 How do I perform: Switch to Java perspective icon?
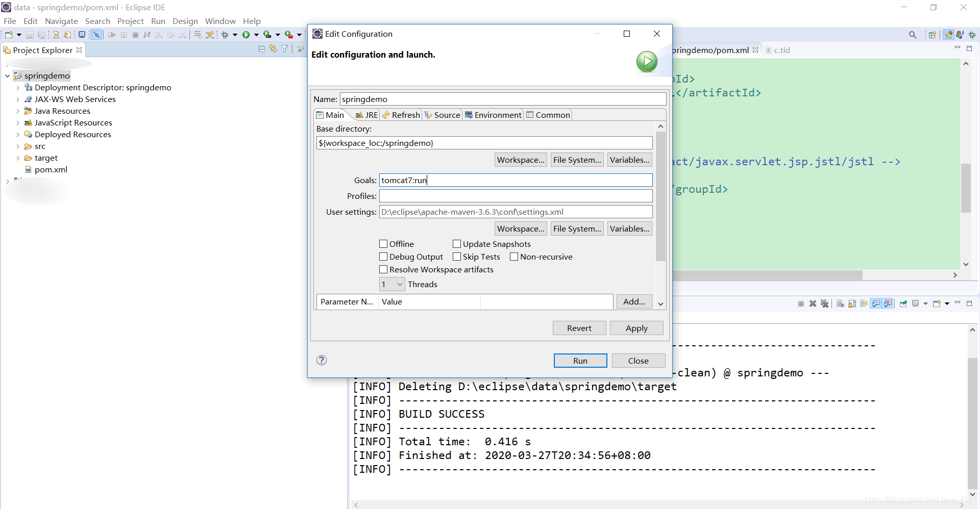pyautogui.click(x=960, y=35)
